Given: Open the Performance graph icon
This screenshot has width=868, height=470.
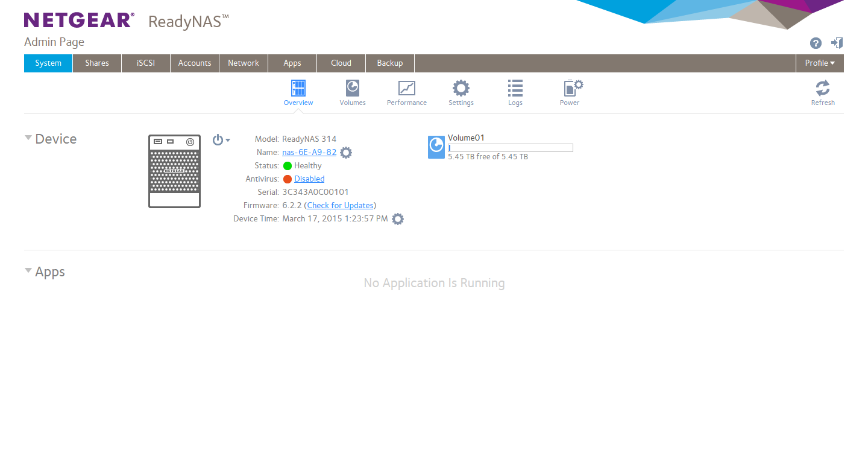Looking at the screenshot, I should pyautogui.click(x=407, y=89).
